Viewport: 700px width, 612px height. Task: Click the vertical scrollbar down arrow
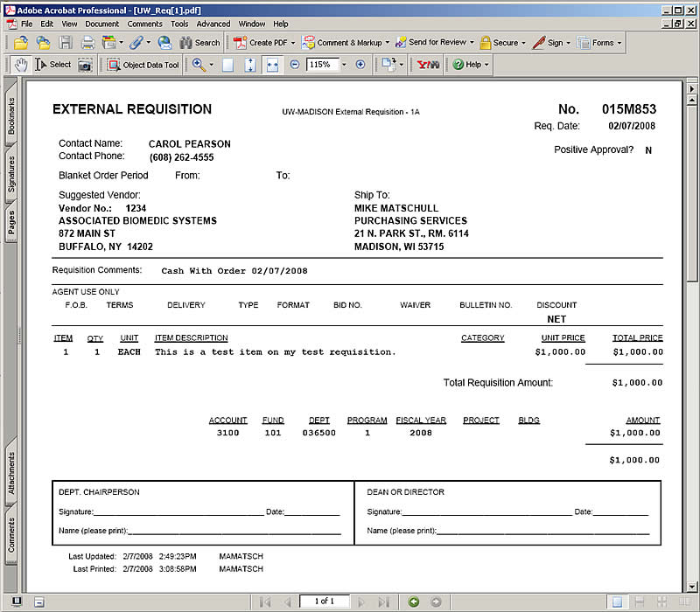(692, 587)
